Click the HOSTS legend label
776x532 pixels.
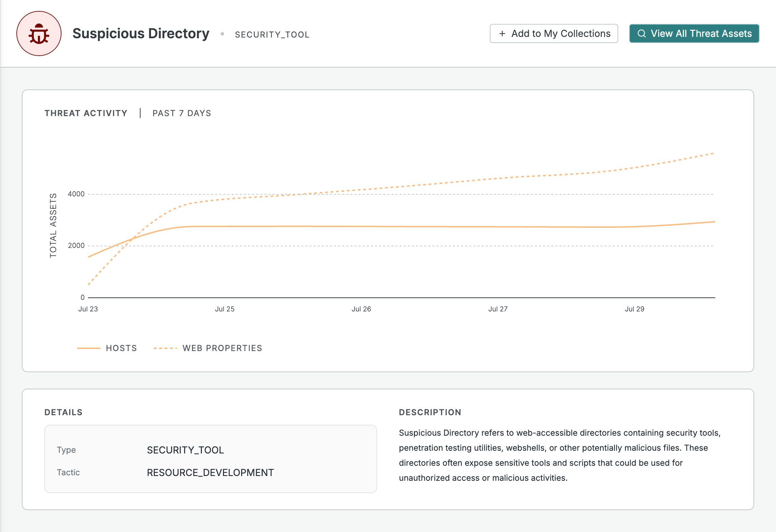pyautogui.click(x=121, y=348)
